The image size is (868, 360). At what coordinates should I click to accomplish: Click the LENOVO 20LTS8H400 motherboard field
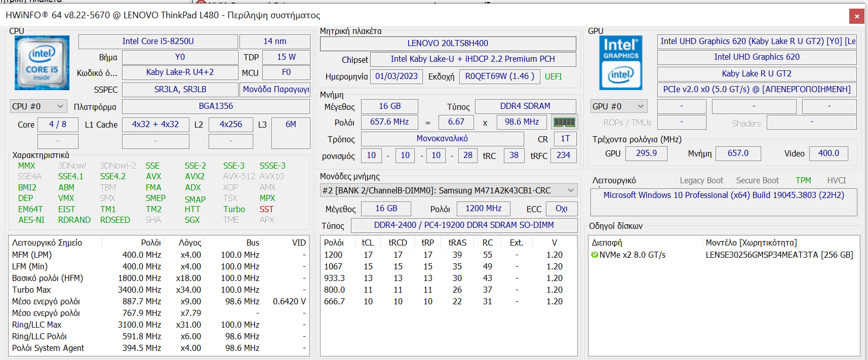point(448,44)
